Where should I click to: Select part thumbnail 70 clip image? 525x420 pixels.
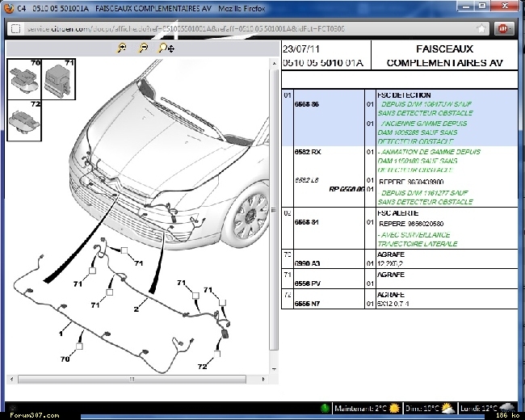pyautogui.click(x=23, y=79)
